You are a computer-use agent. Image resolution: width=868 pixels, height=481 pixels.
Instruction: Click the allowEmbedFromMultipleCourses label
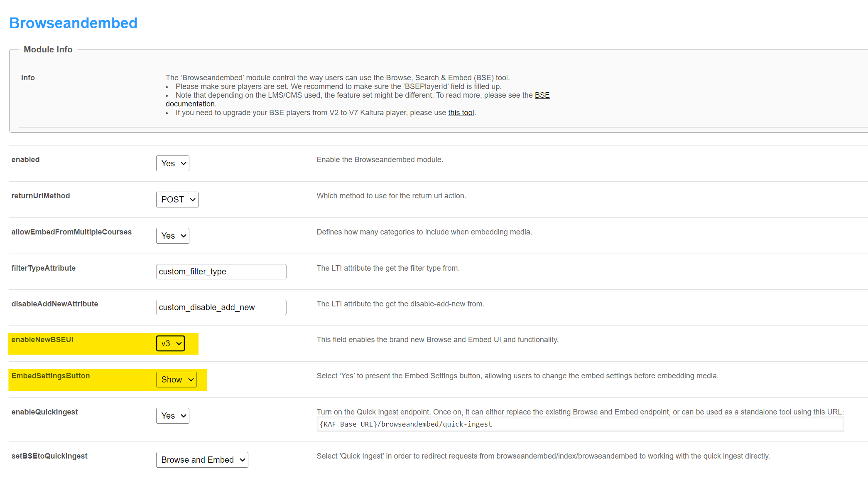coord(71,232)
